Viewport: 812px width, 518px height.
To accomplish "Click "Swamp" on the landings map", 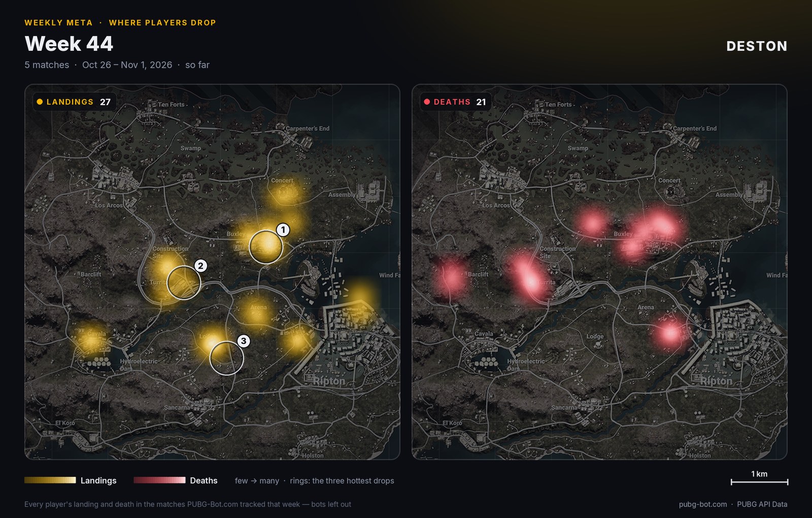I will coord(191,148).
